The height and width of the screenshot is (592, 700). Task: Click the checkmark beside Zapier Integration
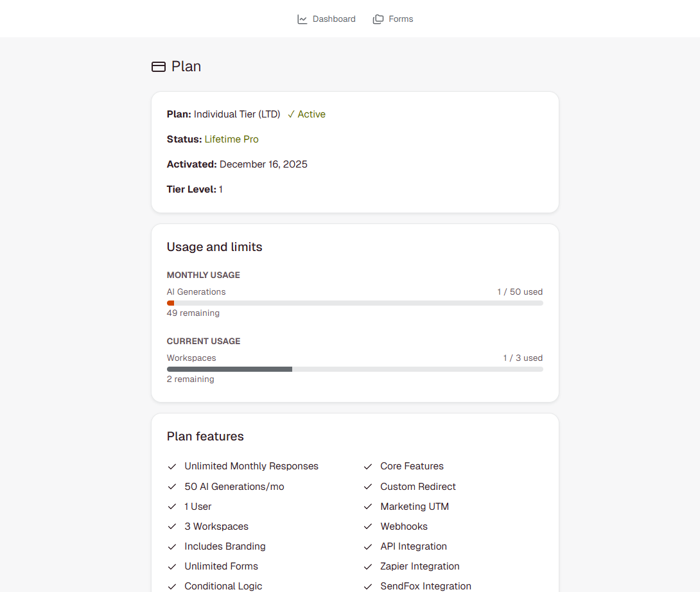pyautogui.click(x=367, y=566)
